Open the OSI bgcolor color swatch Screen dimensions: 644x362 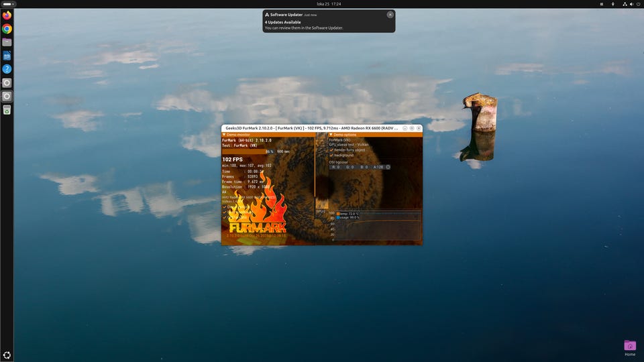click(388, 167)
